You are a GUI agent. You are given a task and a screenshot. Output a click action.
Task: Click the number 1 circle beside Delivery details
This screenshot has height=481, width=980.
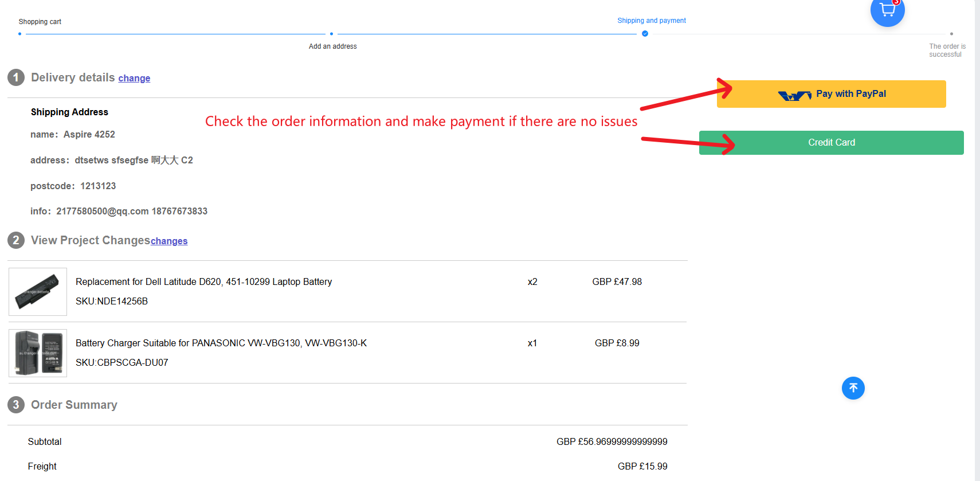[x=16, y=77]
